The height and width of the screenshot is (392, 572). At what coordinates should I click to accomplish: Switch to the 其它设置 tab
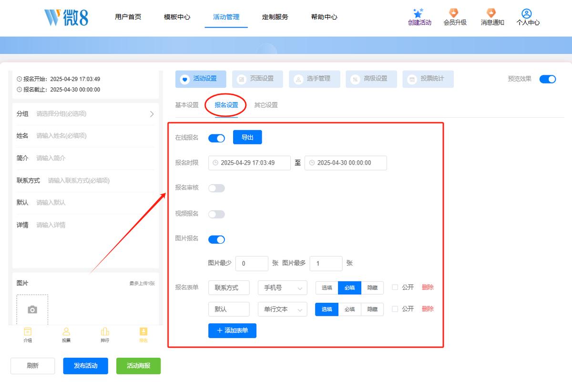[266, 105]
